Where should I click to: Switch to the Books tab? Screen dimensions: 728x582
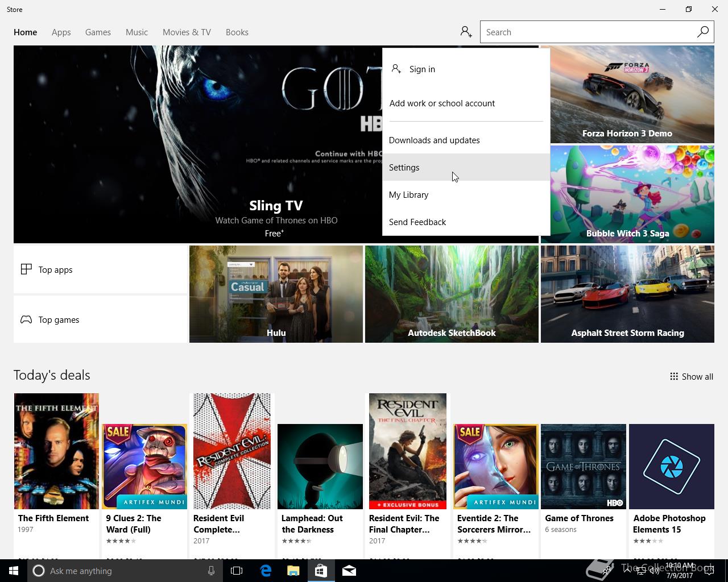click(x=237, y=32)
